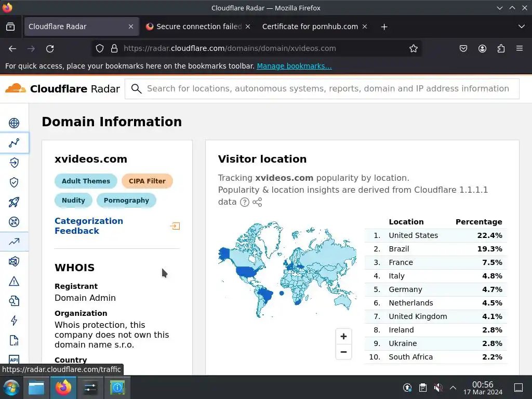
Task: Open the Traffic graph icon in sidebar
Action: 14,143
